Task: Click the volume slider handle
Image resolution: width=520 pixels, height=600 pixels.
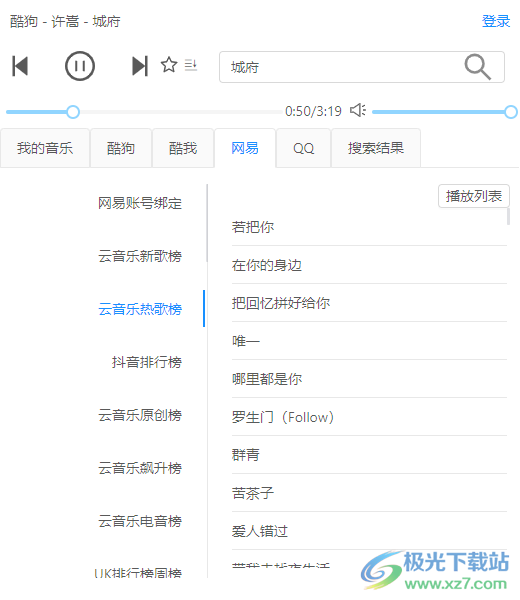Action: coord(511,112)
